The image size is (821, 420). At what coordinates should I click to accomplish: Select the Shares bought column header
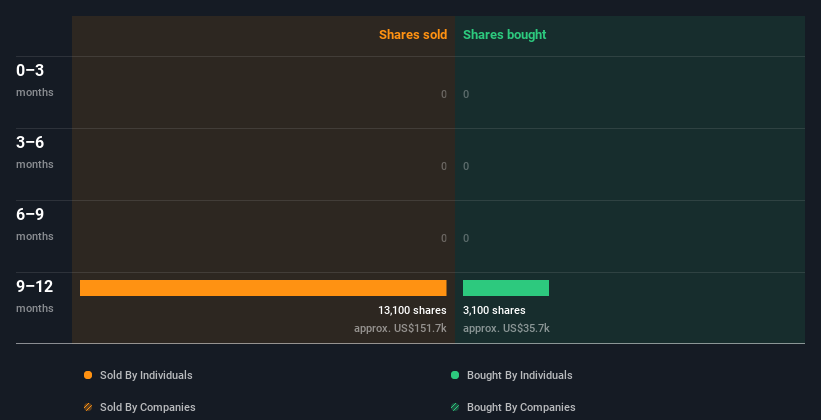(505, 35)
